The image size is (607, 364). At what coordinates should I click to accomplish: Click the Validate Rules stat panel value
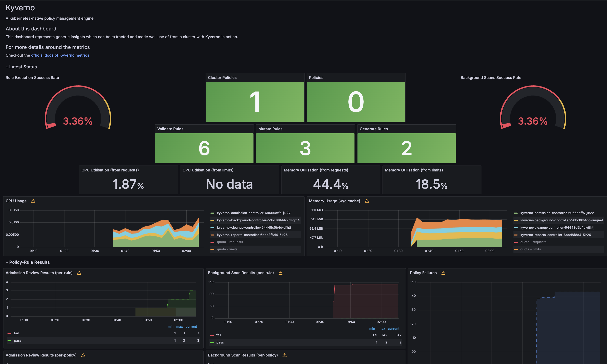[204, 148]
